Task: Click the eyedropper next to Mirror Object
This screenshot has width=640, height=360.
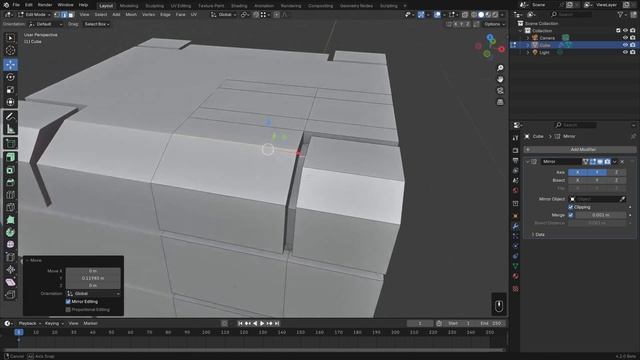Action: click(x=622, y=199)
